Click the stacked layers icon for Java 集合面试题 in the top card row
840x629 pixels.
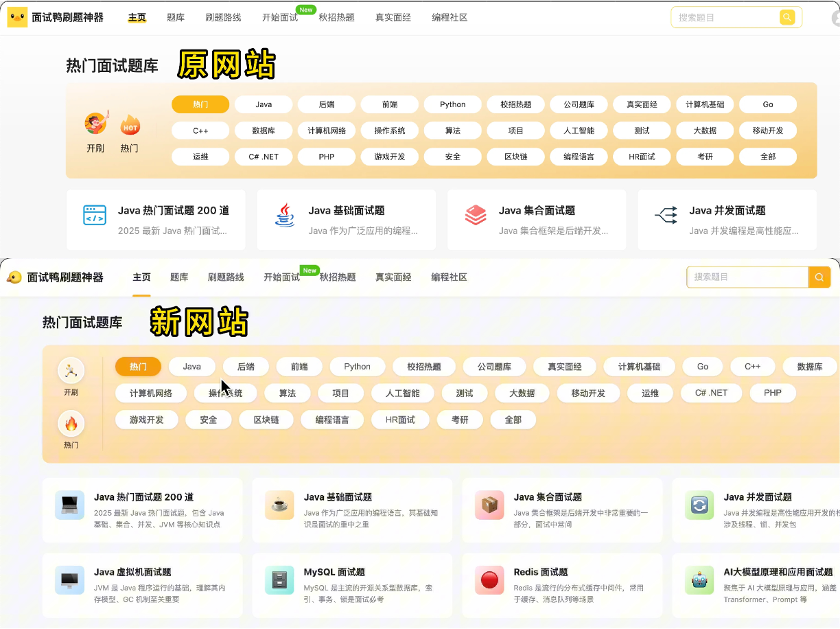pos(475,216)
